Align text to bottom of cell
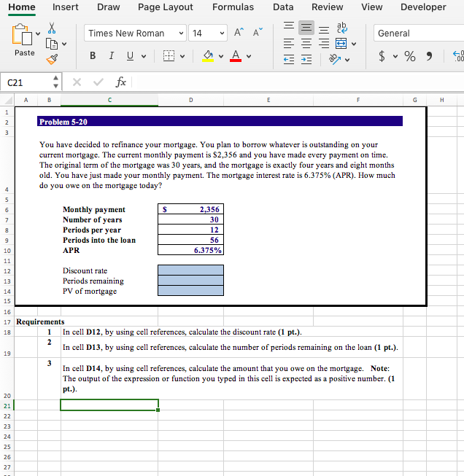 coord(324,30)
